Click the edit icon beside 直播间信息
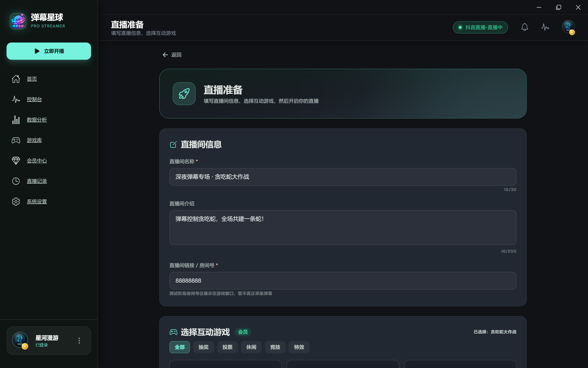The width and height of the screenshot is (588, 368). coord(173,144)
